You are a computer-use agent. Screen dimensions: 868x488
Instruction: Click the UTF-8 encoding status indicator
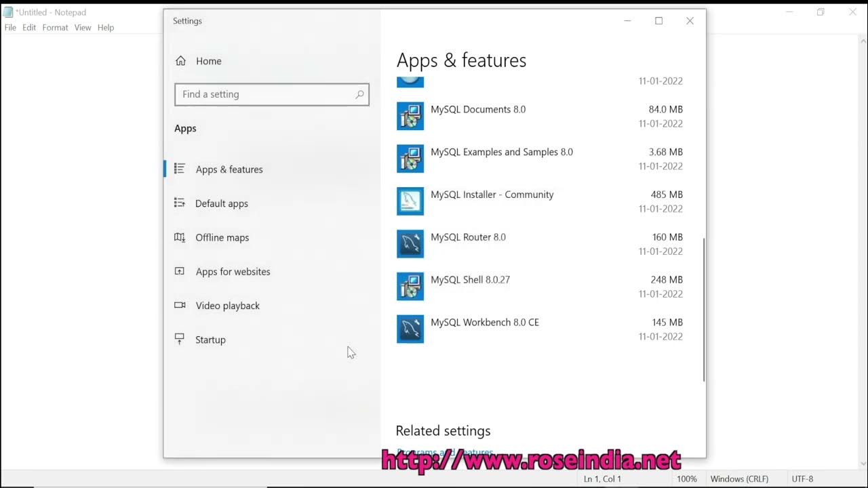(802, 479)
